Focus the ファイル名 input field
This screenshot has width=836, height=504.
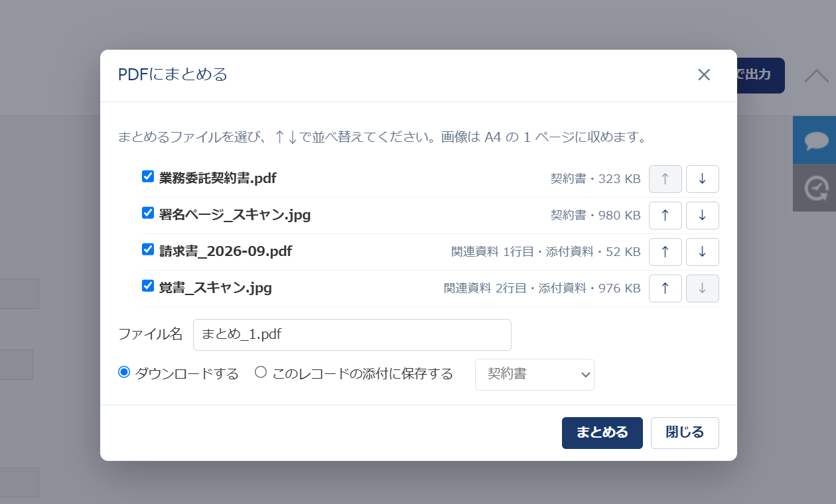[352, 335]
